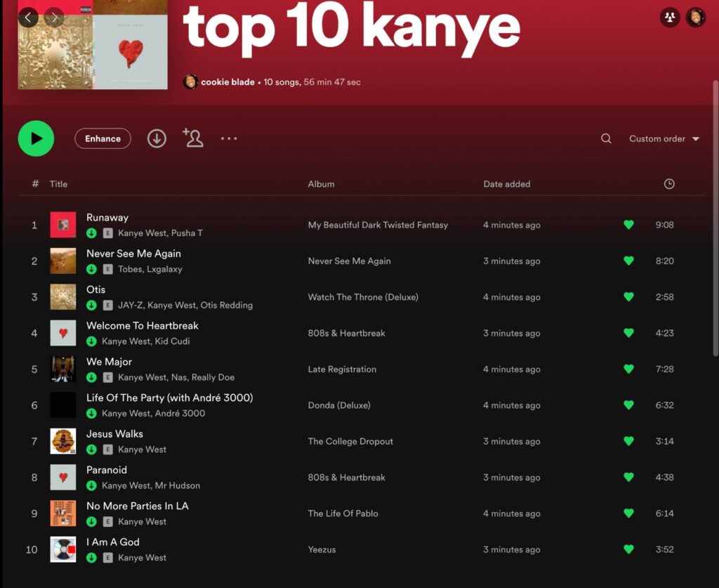Click the 9:08 duration of Runaway

point(664,225)
